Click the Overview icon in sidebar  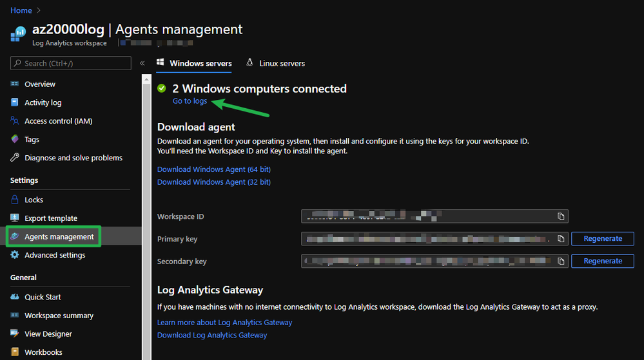[15, 84]
